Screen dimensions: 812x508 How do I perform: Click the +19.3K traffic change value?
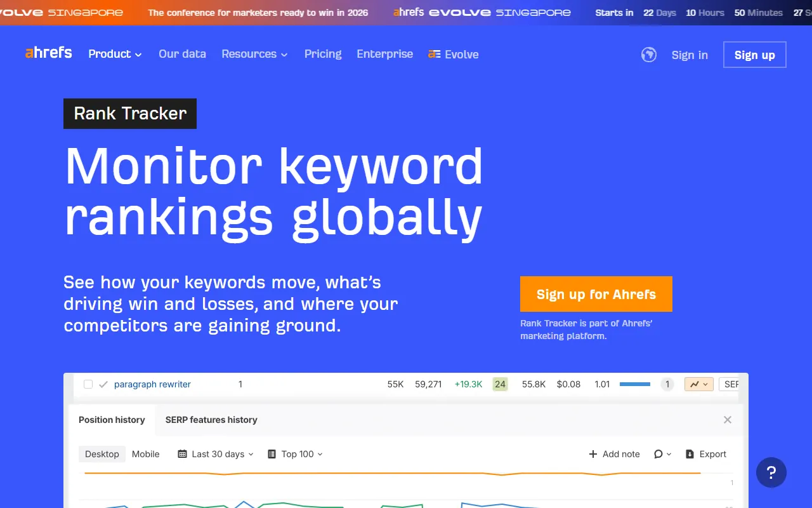468,384
